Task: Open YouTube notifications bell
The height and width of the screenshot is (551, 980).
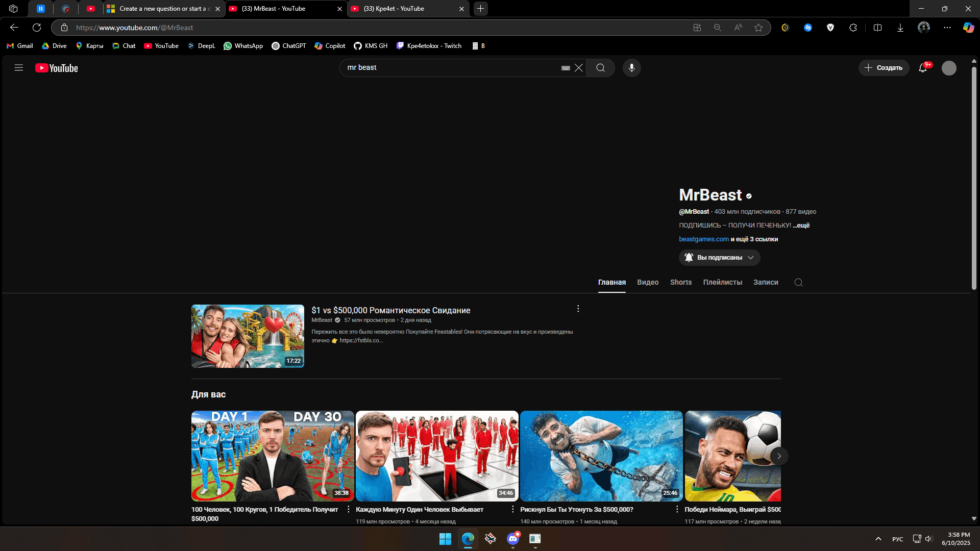Action: pos(923,68)
